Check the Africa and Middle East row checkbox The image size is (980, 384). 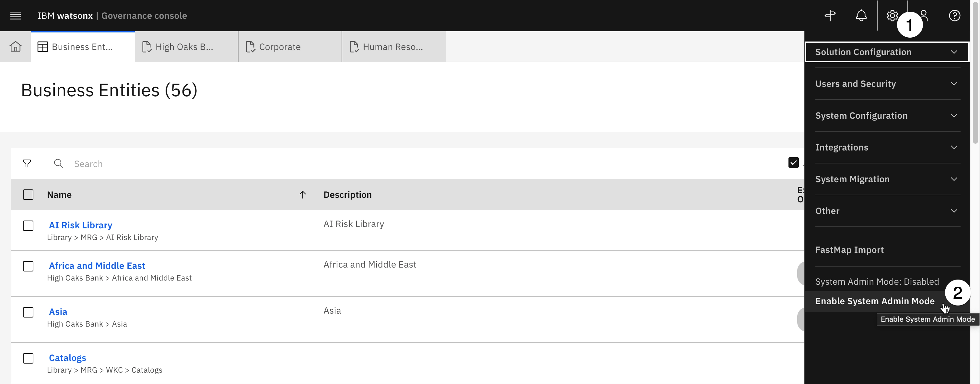(x=28, y=266)
